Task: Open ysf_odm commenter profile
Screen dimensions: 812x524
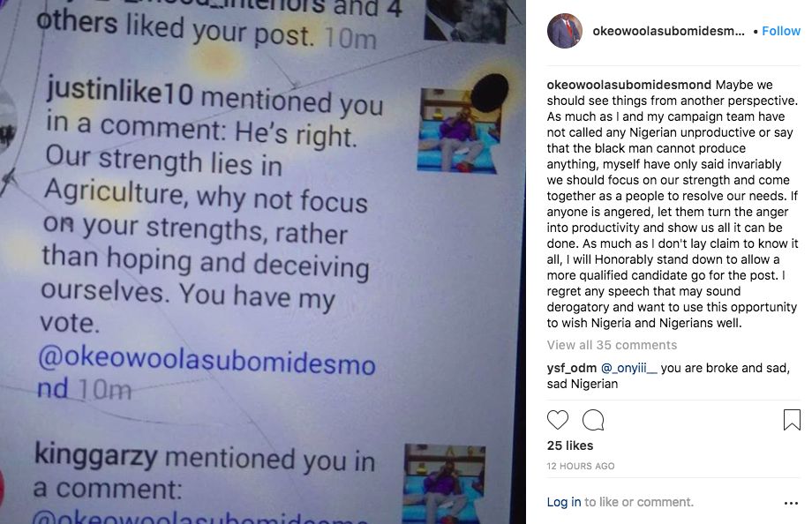Action: (572, 368)
